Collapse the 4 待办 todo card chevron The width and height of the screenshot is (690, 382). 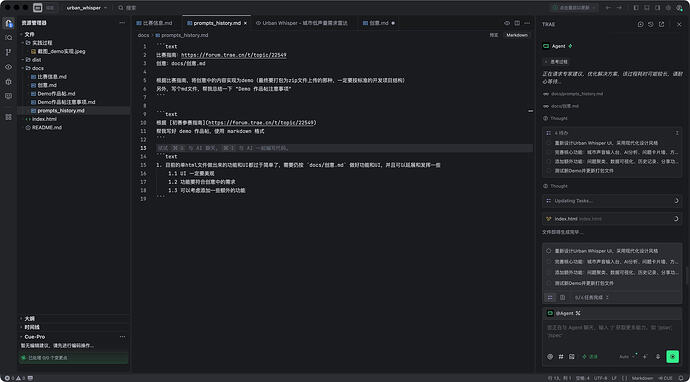point(677,132)
